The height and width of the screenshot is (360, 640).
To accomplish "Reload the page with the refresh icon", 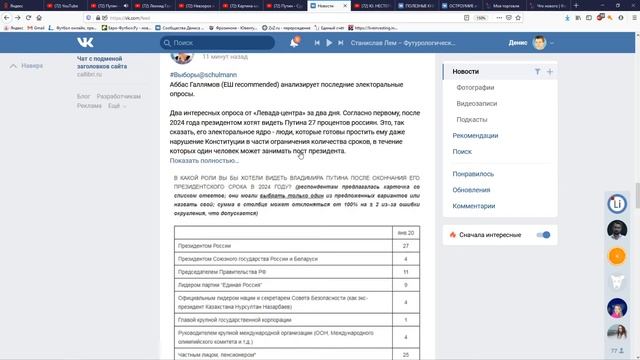I will click(x=28, y=18).
